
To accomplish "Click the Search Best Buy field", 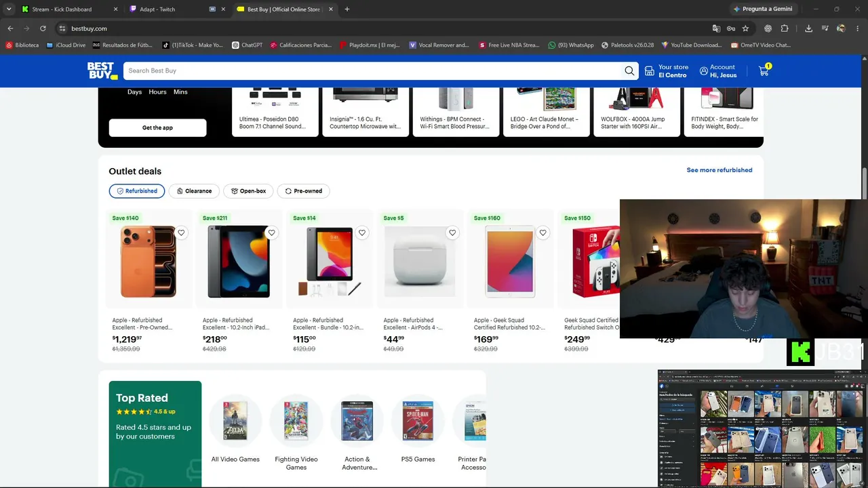I will [374, 70].
